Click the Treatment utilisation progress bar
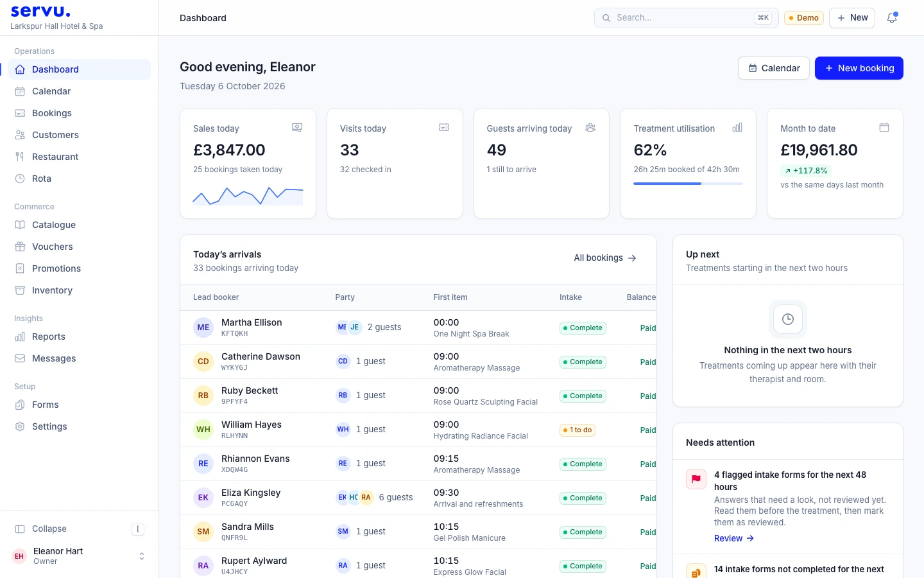This screenshot has height=578, width=924. coord(688,184)
